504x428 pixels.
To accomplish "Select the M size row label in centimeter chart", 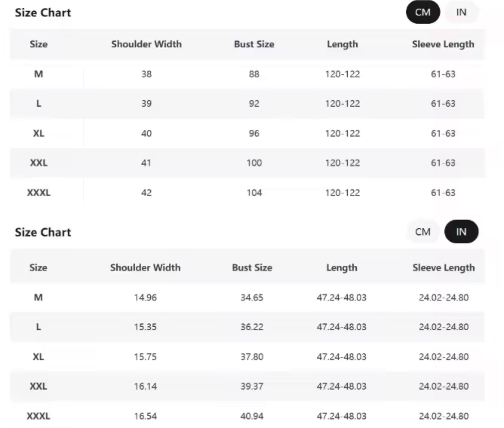I will pos(38,74).
